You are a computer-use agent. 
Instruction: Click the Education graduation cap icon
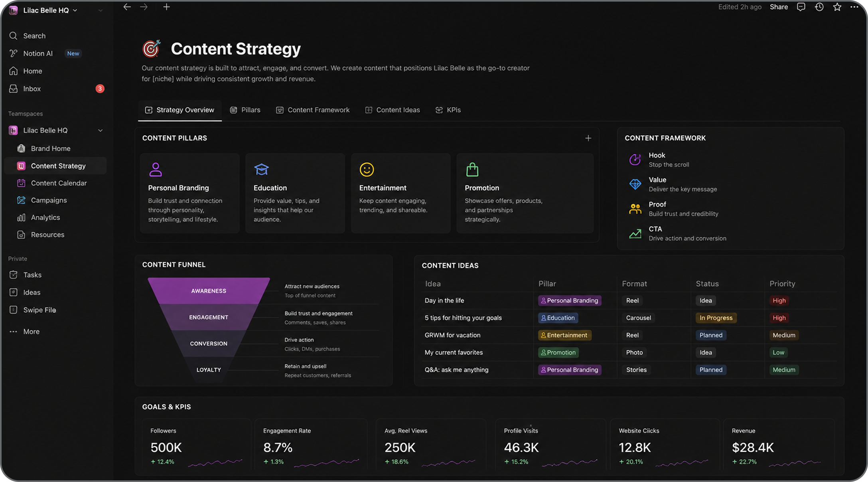261,169
